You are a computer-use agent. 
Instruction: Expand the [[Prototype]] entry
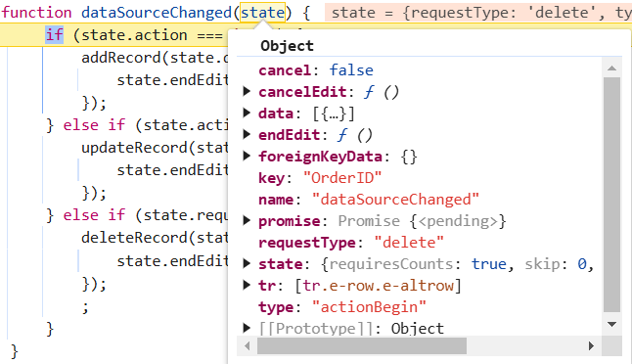coord(247,328)
